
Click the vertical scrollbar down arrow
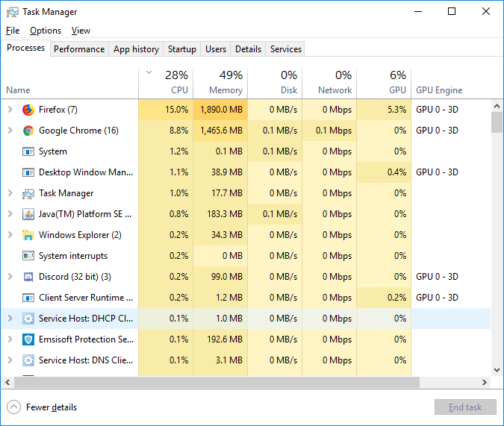coord(497,369)
